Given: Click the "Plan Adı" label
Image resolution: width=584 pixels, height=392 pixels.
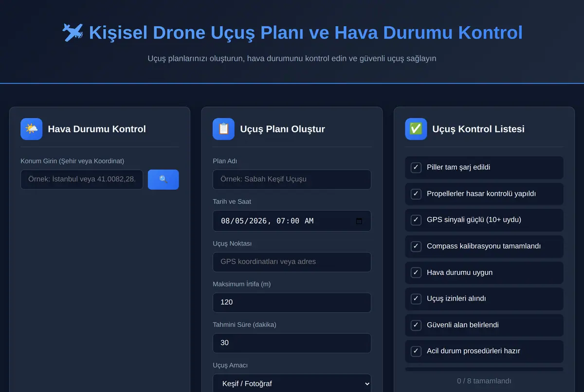Looking at the screenshot, I should [225, 161].
